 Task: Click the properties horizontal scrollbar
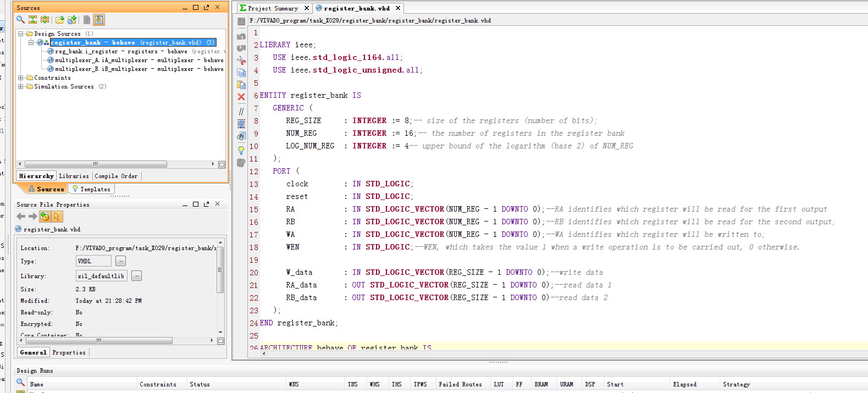99,341
